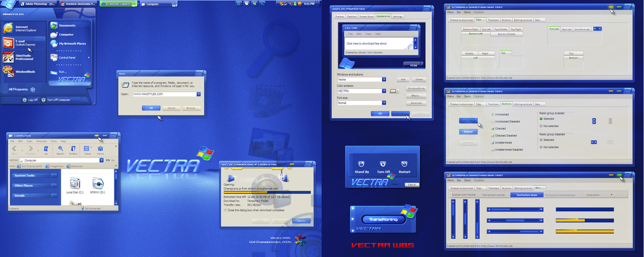This screenshot has width=644, height=257.
Task: Click the Tool button down toolbar item
Action: (527, 195)
